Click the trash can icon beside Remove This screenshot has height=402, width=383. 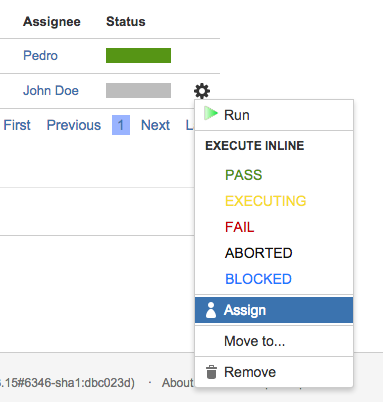coord(211,372)
